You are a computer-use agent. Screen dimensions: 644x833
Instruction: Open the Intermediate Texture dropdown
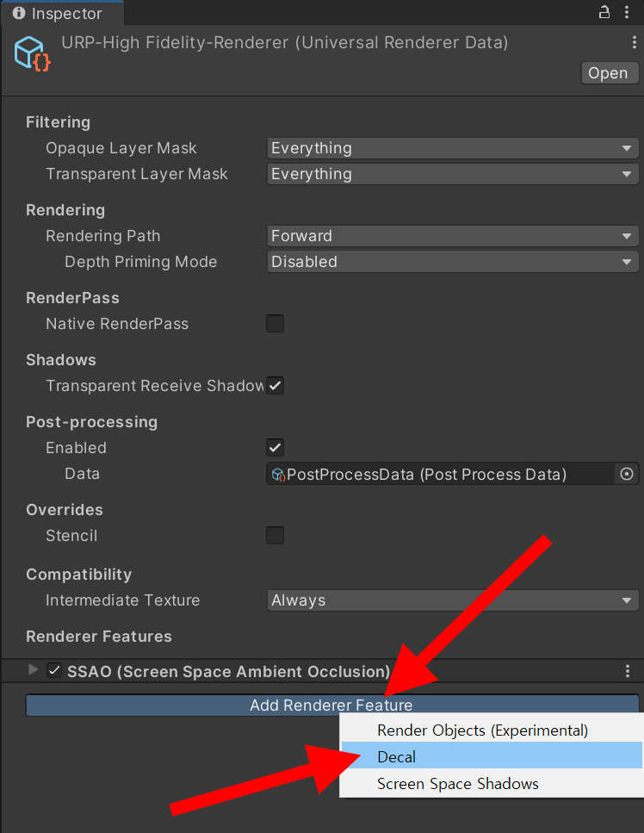tap(452, 600)
